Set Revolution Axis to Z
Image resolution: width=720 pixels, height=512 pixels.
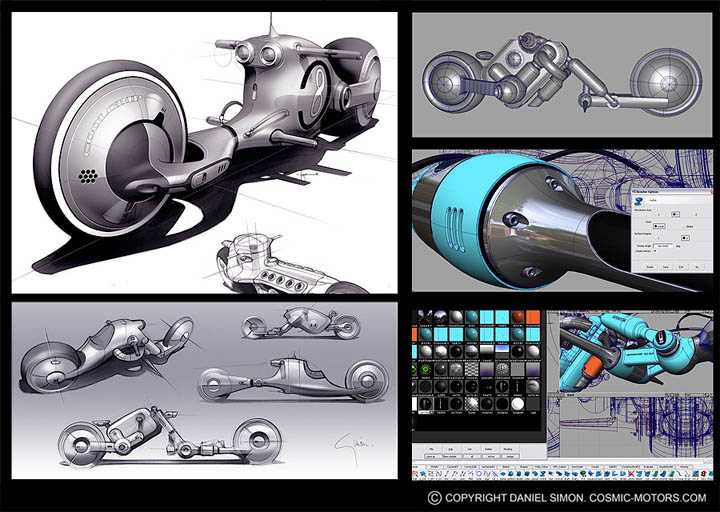pyautogui.click(x=696, y=214)
